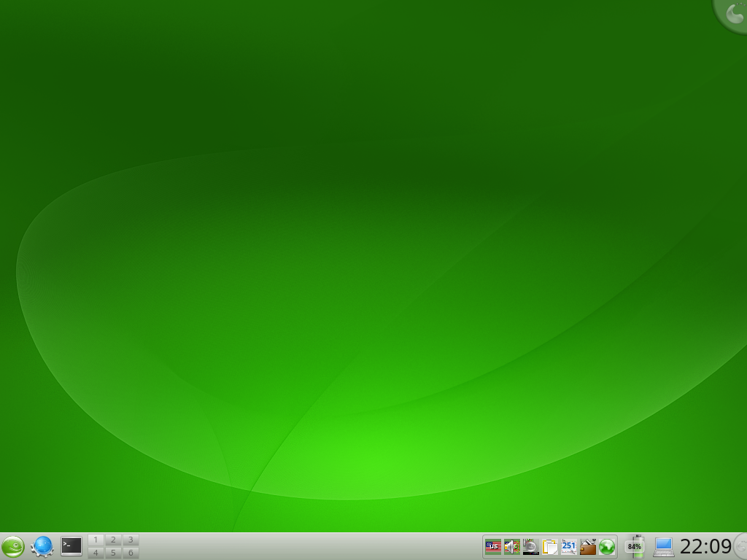Switch to virtual desktop 3

(x=131, y=540)
